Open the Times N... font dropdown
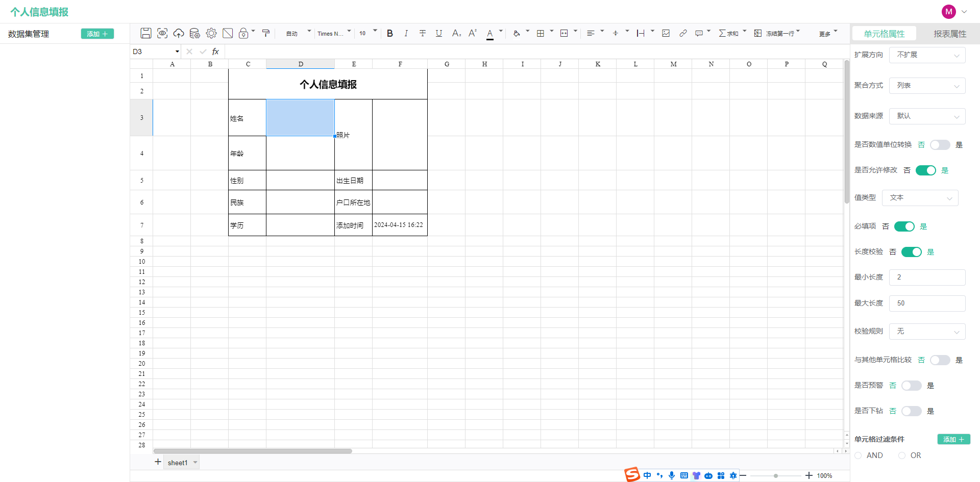This screenshot has height=482, width=980. [334, 34]
